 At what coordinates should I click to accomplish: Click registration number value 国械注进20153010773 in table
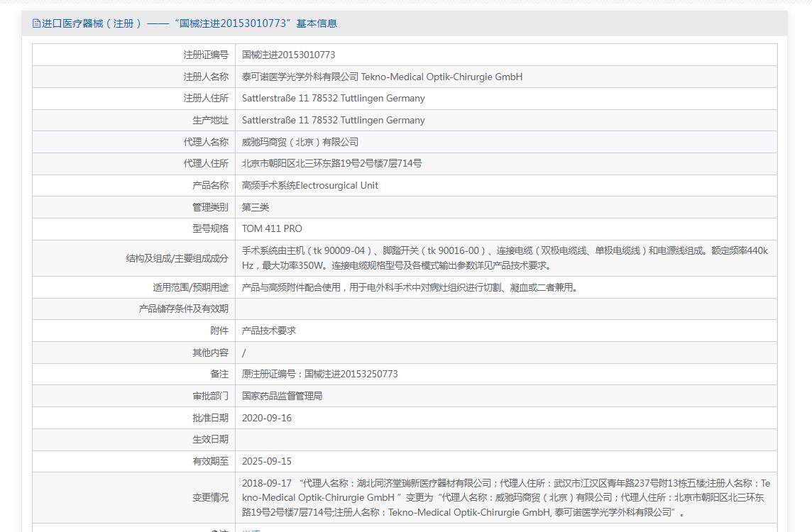pyautogui.click(x=288, y=55)
